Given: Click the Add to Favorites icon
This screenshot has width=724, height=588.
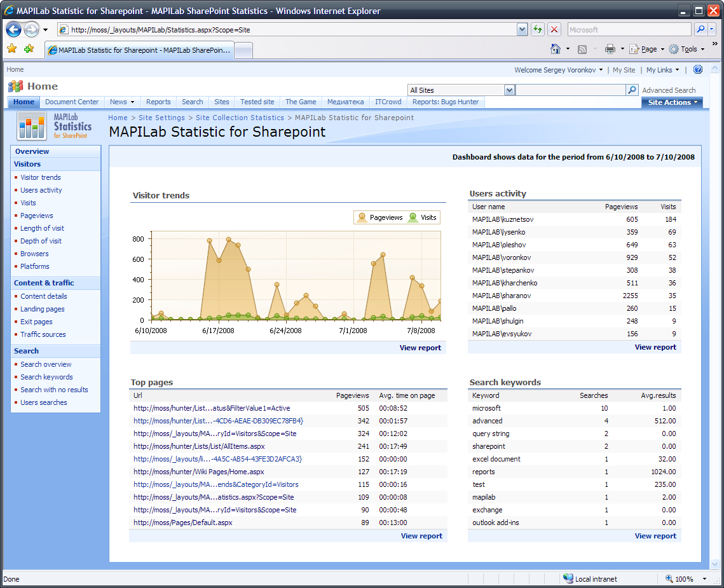Looking at the screenshot, I should point(29,48).
